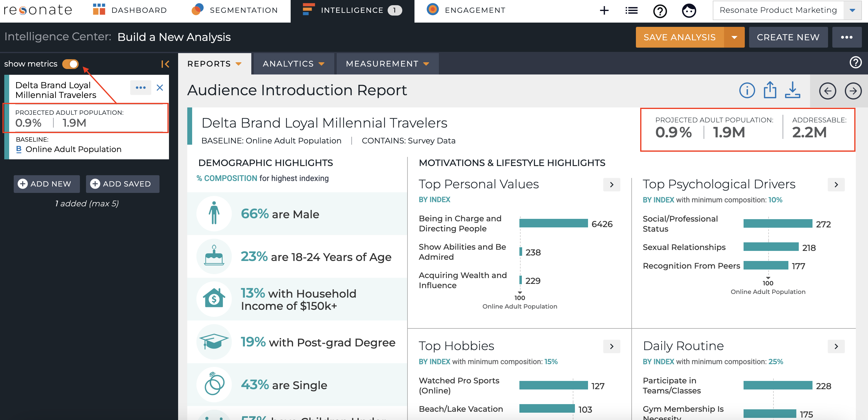Click the download report icon

tap(792, 90)
